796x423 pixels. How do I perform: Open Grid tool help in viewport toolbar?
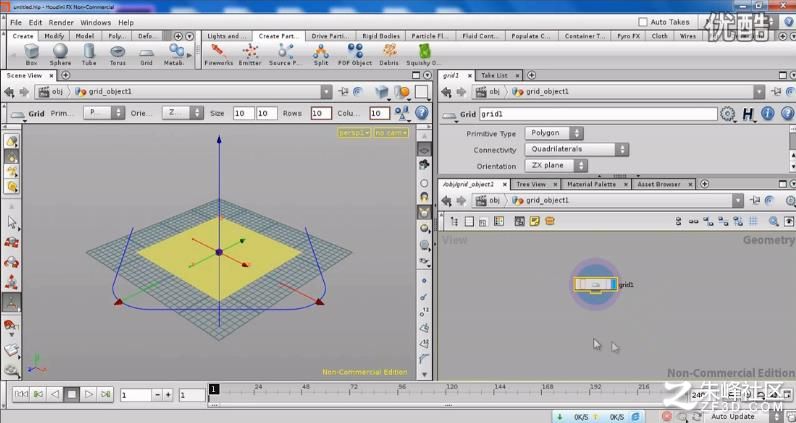tap(421, 113)
